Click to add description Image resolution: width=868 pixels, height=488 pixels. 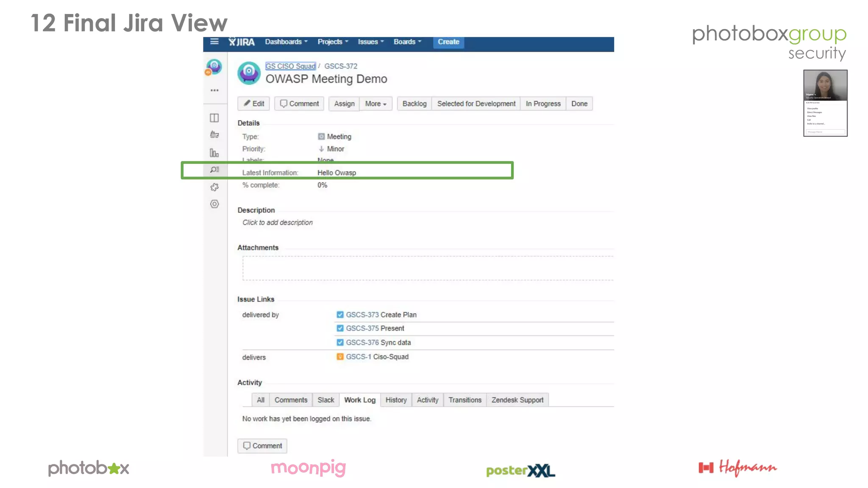(278, 222)
